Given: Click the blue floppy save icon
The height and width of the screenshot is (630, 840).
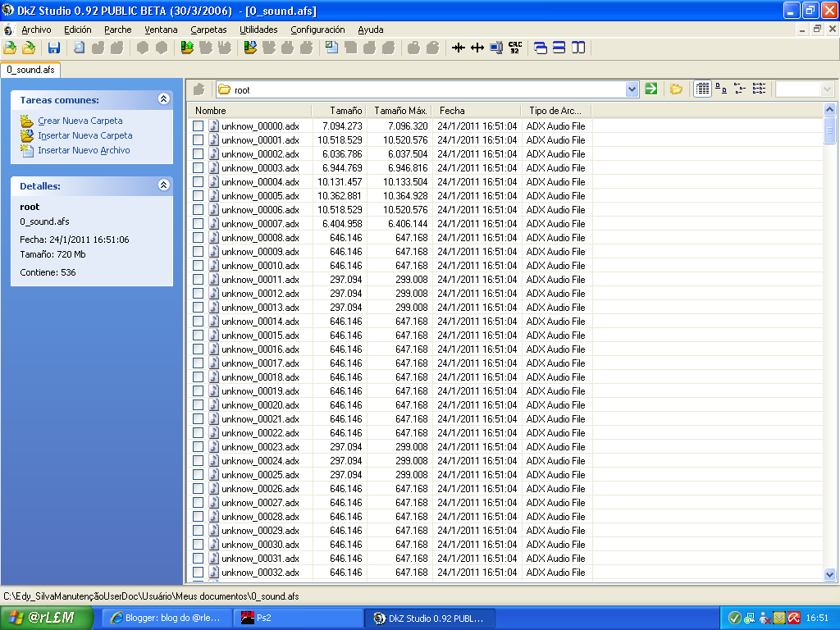Looking at the screenshot, I should (53, 48).
